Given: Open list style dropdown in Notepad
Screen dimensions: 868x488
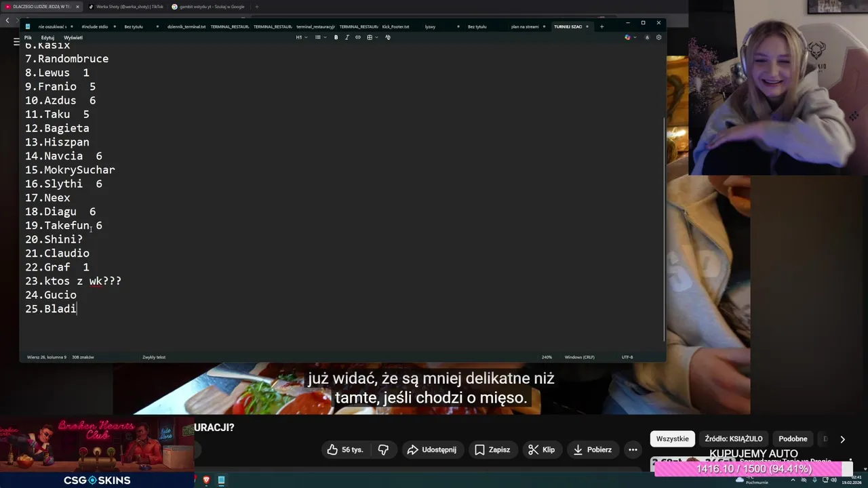Looking at the screenshot, I should click(x=320, y=37).
